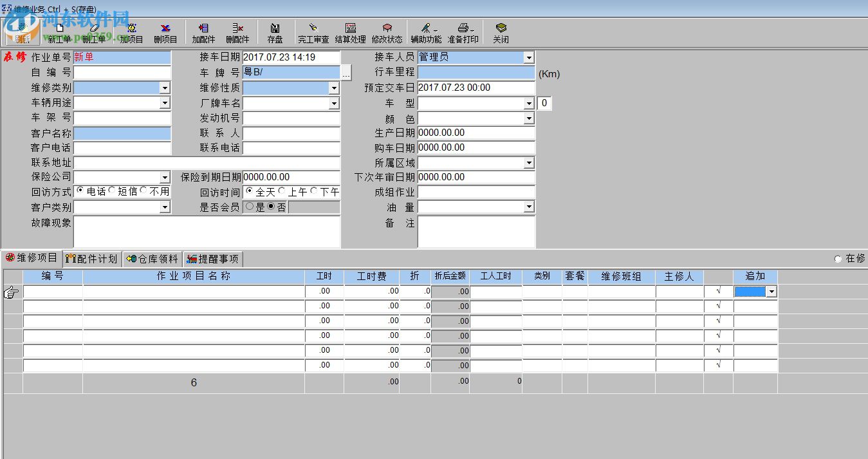Switch to the 配件计划 tab

point(91,258)
